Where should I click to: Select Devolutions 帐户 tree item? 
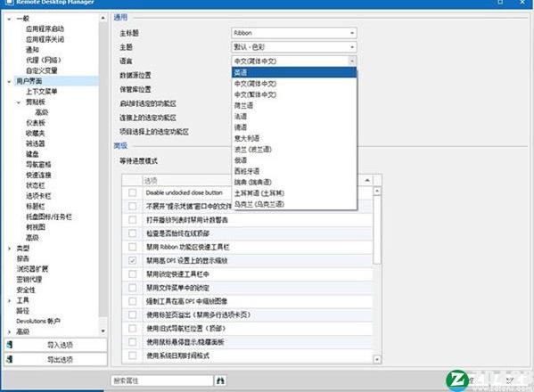click(x=38, y=322)
